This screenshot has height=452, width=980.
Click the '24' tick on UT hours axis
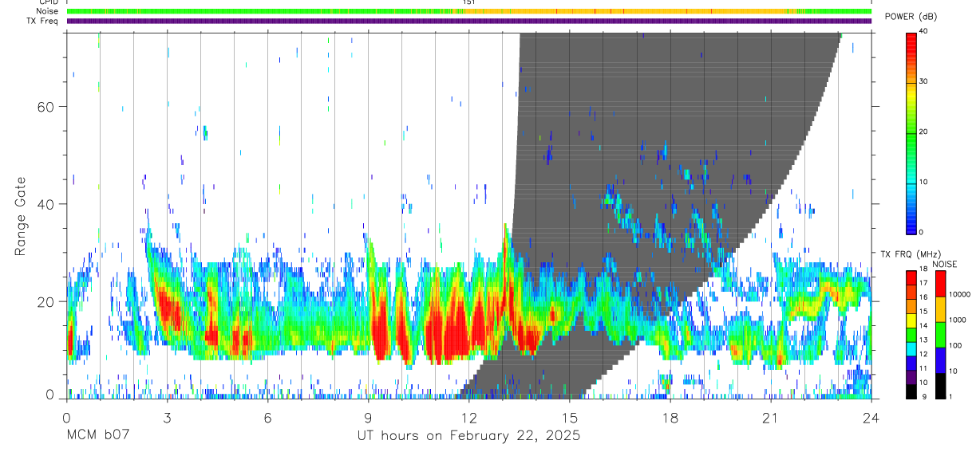pos(871,418)
